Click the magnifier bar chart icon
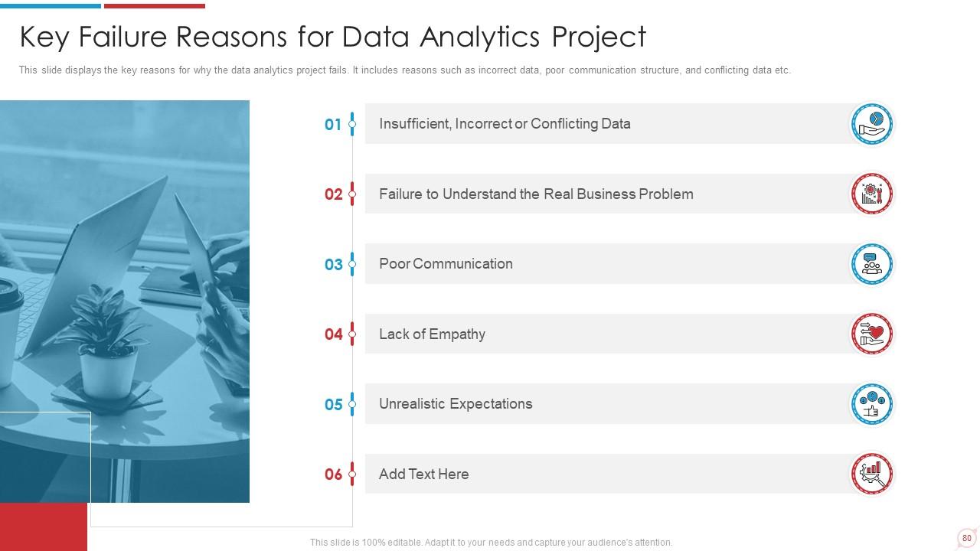980x551 pixels. [x=872, y=474]
